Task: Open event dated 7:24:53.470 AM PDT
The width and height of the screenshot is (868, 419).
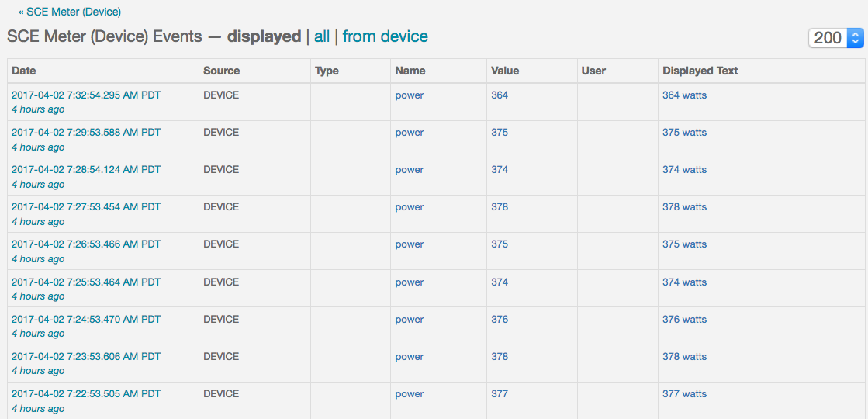Action: point(86,320)
